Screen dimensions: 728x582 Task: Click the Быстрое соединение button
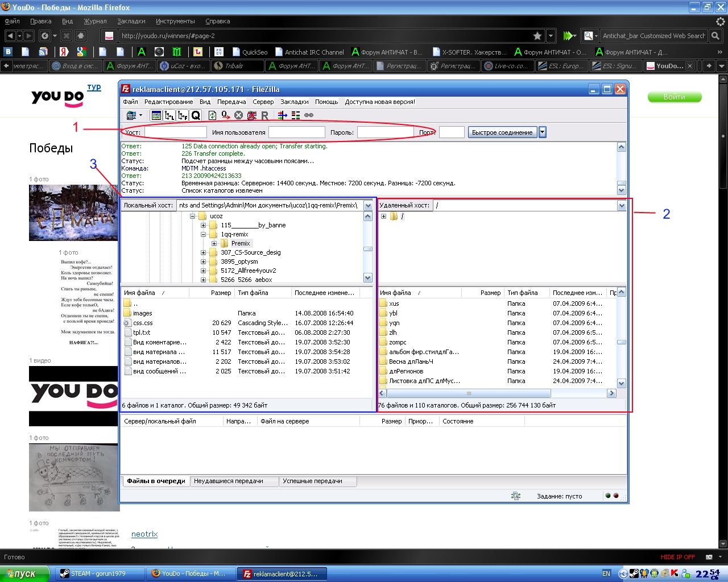502,132
